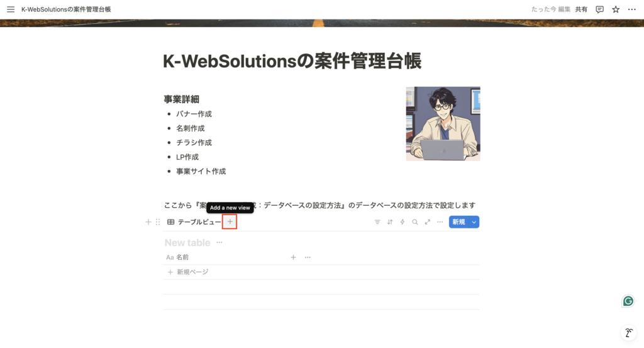Add a row with 新規ページ
Viewport: 644px width, 348px height.
[188, 272]
